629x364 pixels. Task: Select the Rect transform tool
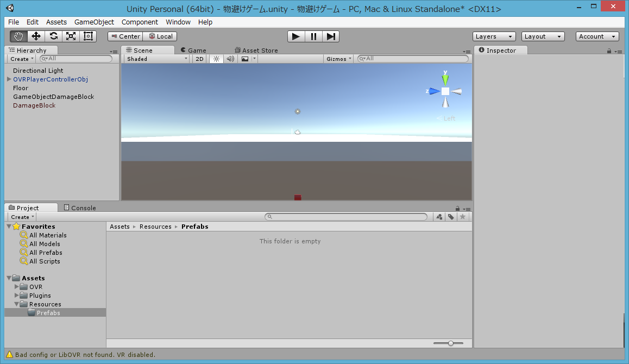coord(88,36)
